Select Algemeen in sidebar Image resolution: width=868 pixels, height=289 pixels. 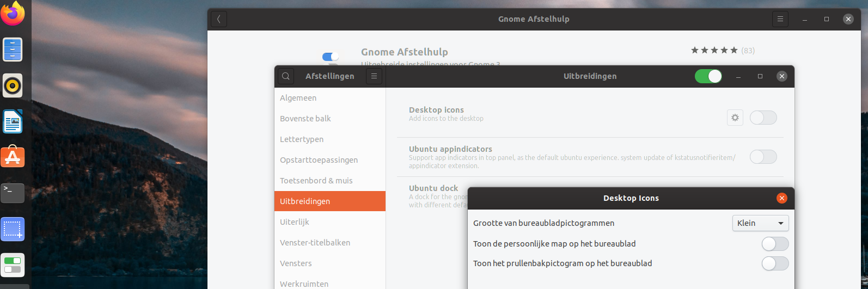tap(330, 98)
